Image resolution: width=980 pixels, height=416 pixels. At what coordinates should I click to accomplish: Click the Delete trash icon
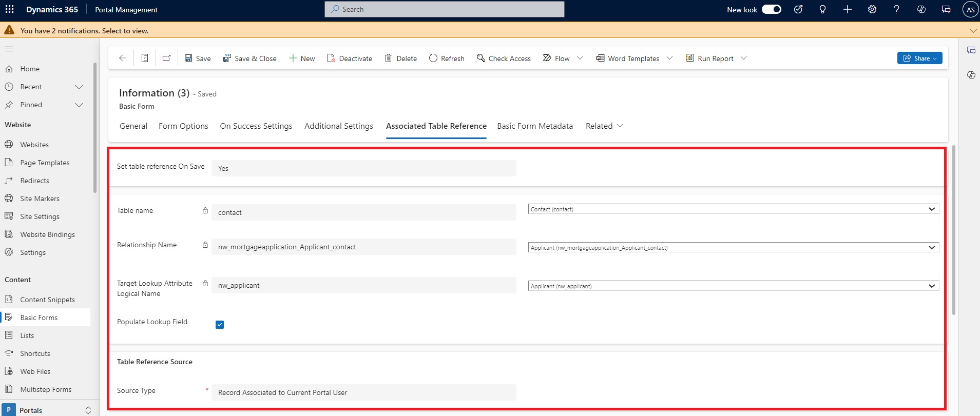coord(389,58)
